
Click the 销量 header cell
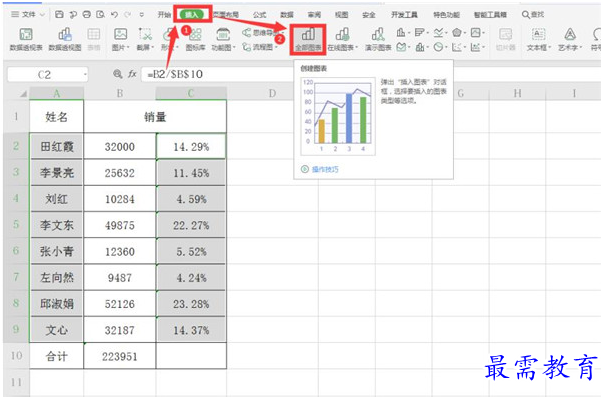point(155,117)
